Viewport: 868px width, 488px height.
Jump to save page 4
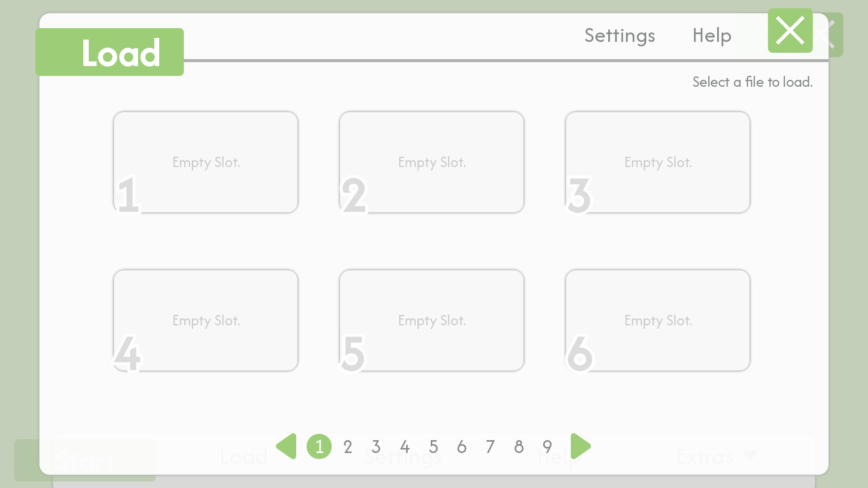(x=405, y=447)
